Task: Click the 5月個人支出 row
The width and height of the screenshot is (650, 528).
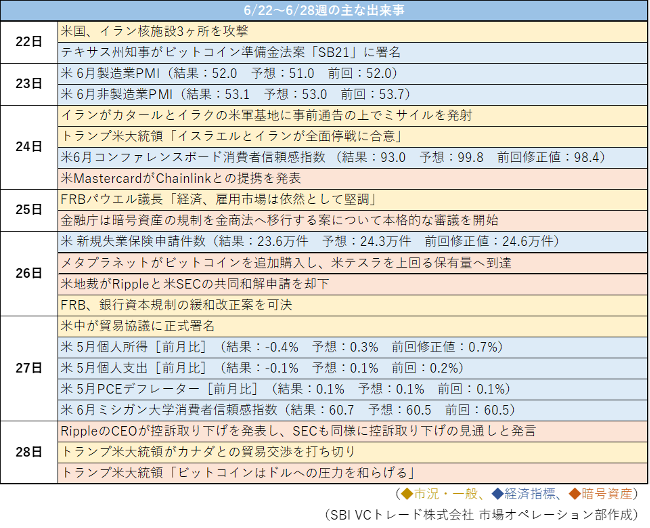Action: tap(352, 368)
